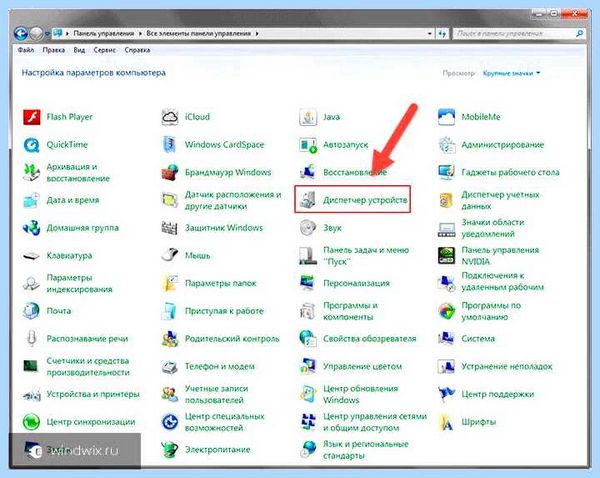The width and height of the screenshot is (600, 478).
Task: Open the Значки области уведомлений link
Action: click(493, 228)
